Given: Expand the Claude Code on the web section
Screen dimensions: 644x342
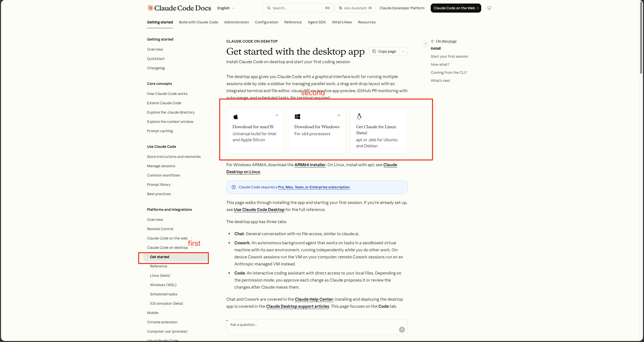Looking at the screenshot, I should (x=192, y=238).
